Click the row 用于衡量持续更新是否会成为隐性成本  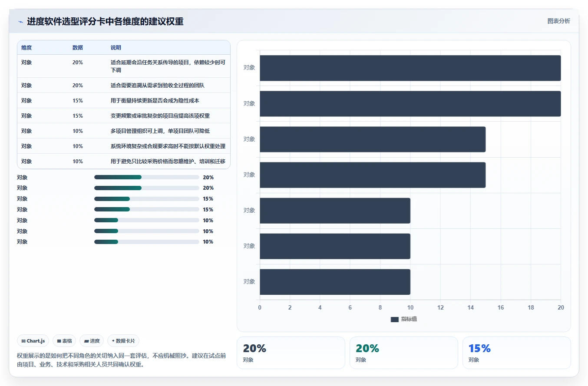click(124, 100)
